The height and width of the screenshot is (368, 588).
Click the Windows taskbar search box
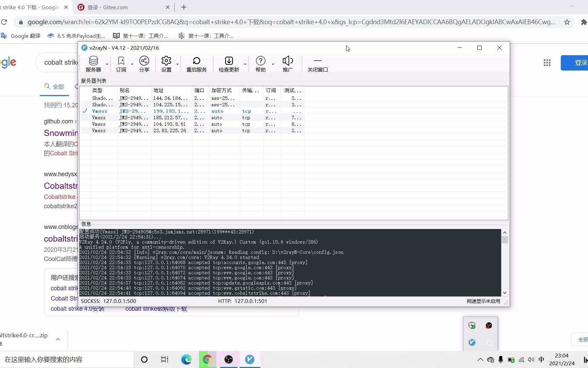[x=67, y=359]
